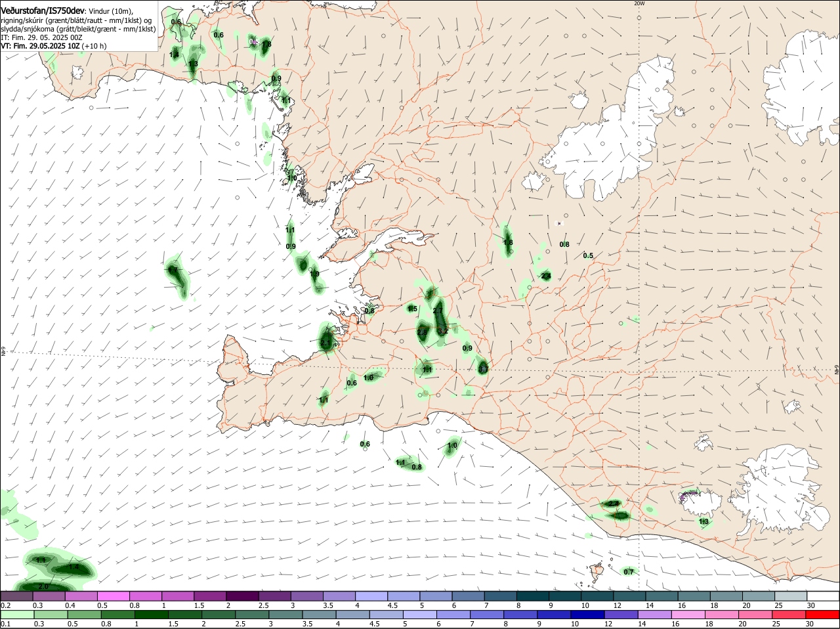Click the bright red 30 swatch in lower legend

[x=824, y=615]
